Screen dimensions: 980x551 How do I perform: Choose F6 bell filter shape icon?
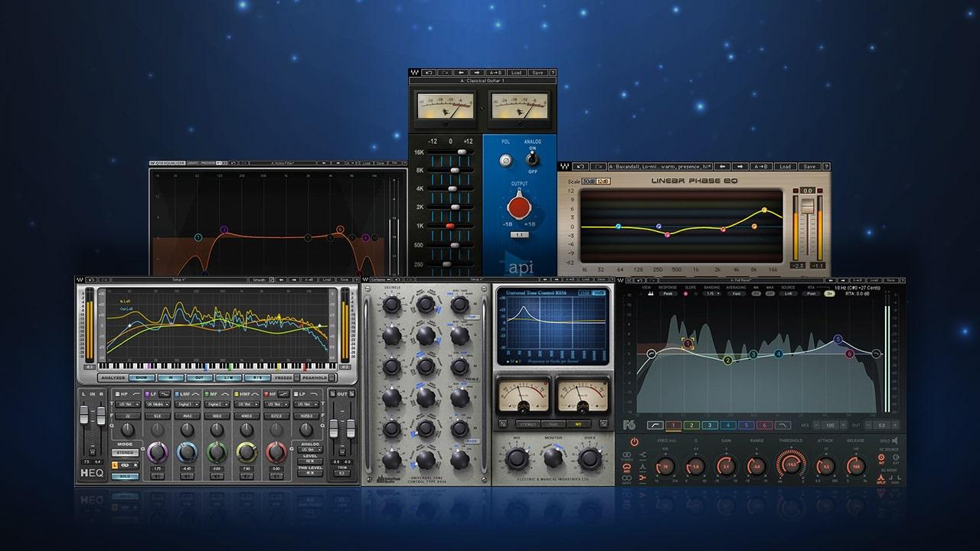[642, 468]
